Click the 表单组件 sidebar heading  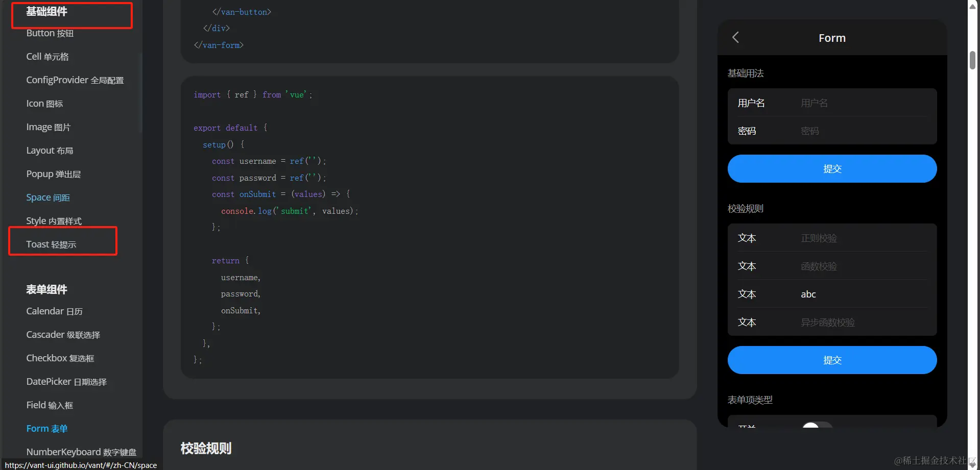pyautogui.click(x=46, y=289)
